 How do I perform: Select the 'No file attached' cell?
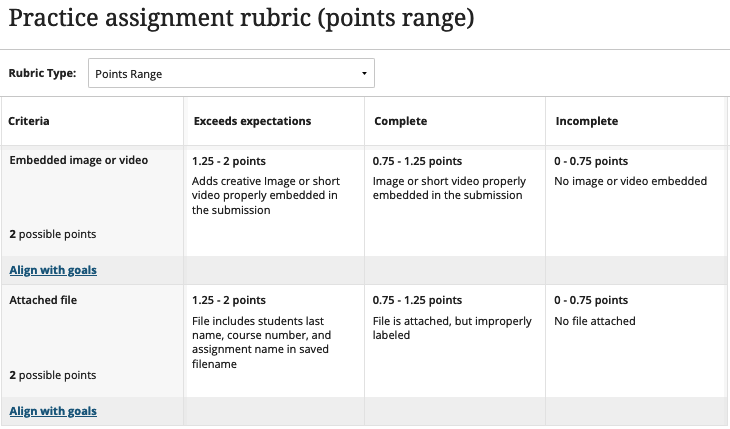coord(595,321)
